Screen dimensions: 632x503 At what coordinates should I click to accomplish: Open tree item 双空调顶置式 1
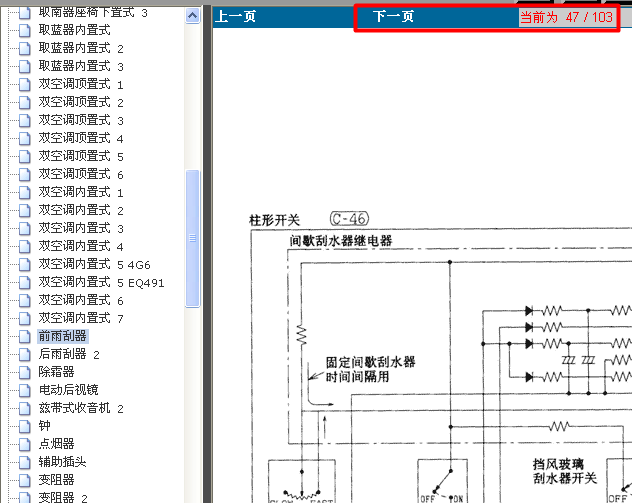tap(81, 84)
